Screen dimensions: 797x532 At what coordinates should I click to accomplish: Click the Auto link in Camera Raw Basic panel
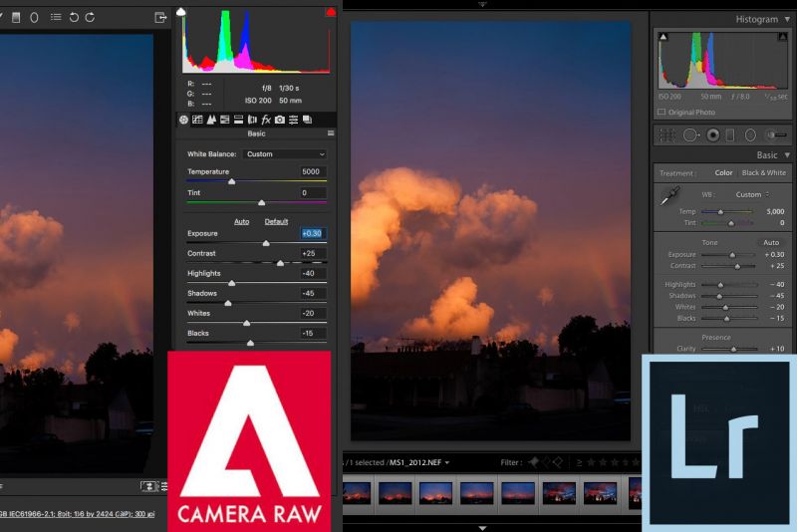[241, 221]
